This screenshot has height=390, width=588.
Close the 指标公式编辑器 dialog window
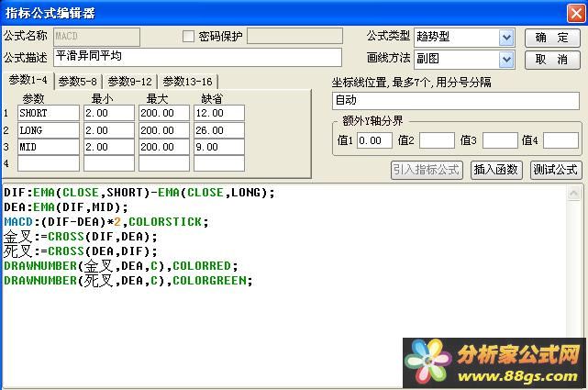pyautogui.click(x=576, y=14)
